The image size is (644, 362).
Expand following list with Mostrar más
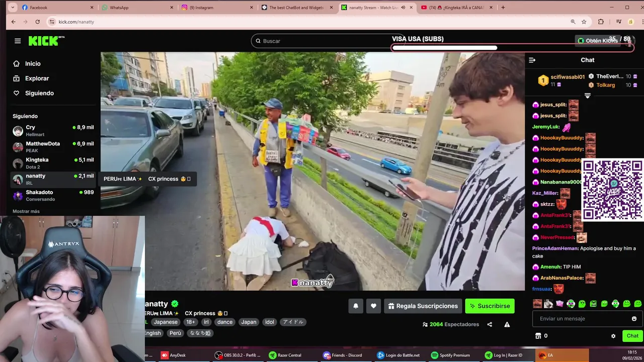click(x=26, y=211)
